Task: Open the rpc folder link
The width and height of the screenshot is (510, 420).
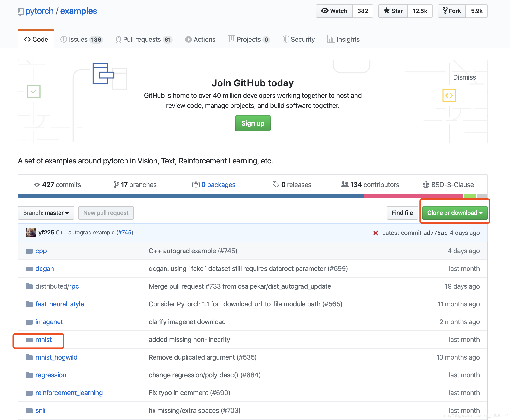Action: pyautogui.click(x=74, y=286)
